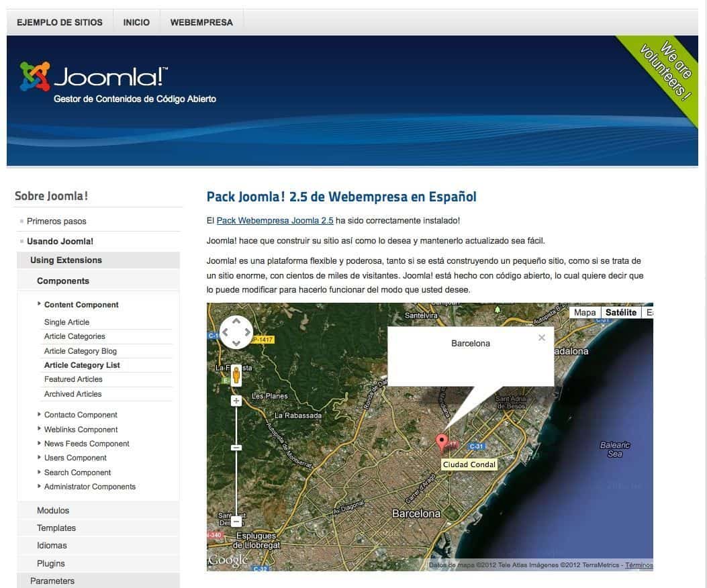The width and height of the screenshot is (707, 588).
Task: Click Esplugues de Llobregat map label
Action: click(256, 540)
